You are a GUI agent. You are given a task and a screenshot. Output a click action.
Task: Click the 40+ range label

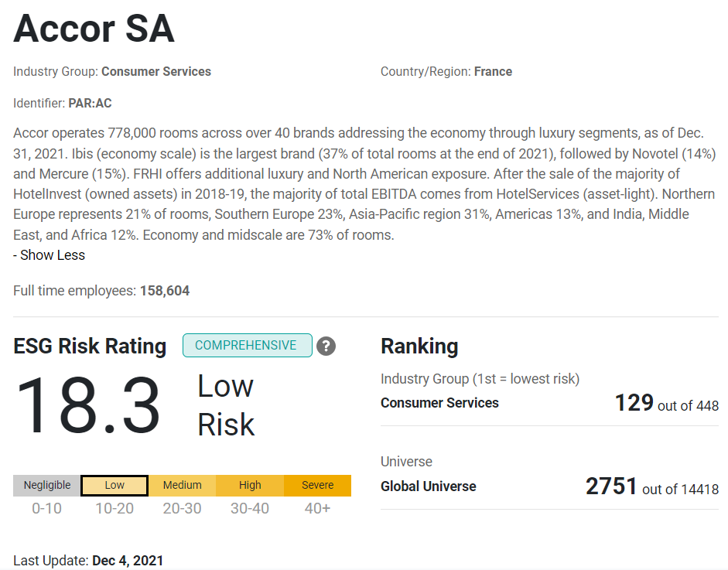click(317, 509)
